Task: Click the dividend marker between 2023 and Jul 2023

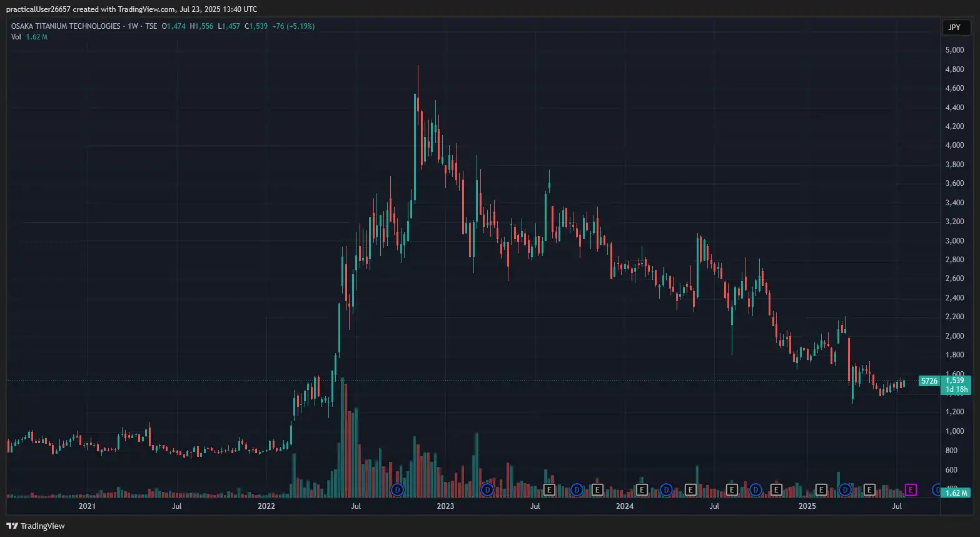Action: point(487,489)
